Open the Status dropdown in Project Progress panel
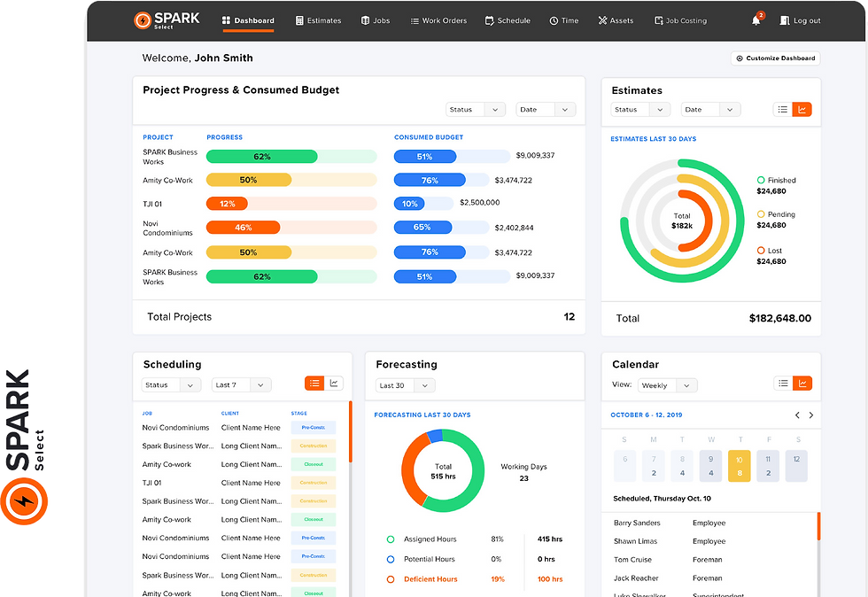This screenshot has height=597, width=868. 476,109
